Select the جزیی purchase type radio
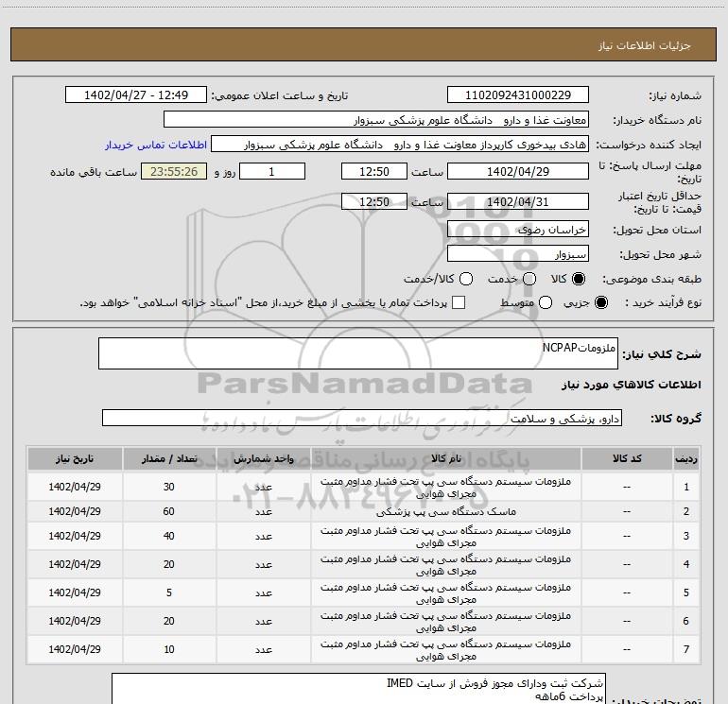728x704 pixels. tap(600, 302)
